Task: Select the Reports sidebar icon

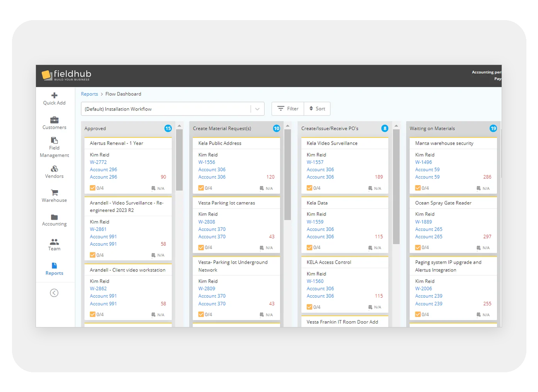Action: click(x=54, y=266)
